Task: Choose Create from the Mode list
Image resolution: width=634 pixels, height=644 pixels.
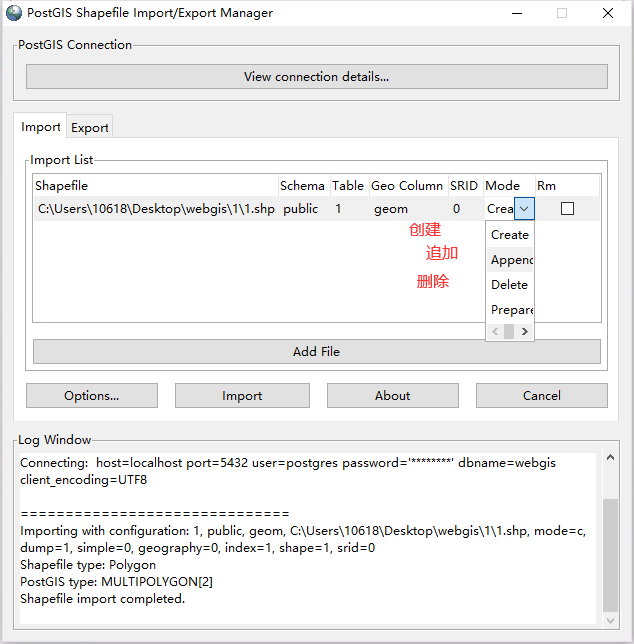Action: [x=510, y=235]
